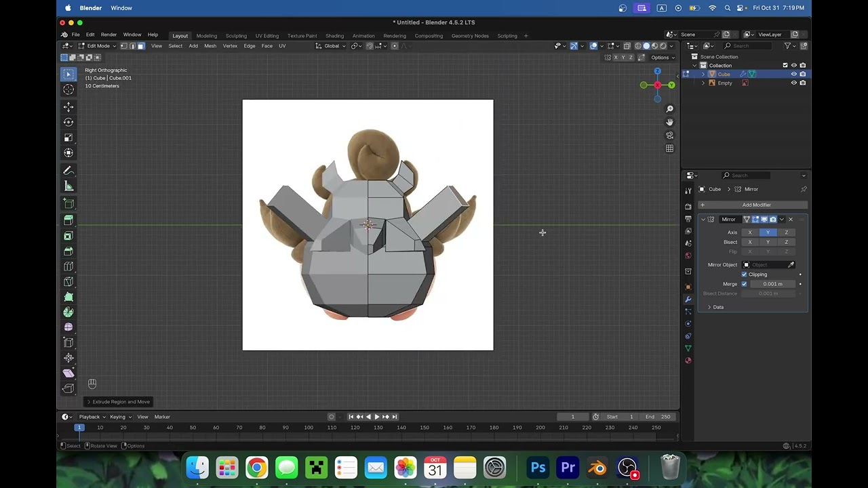The width and height of the screenshot is (868, 488).
Task: Open Google Chrome from the dock
Action: (256, 468)
